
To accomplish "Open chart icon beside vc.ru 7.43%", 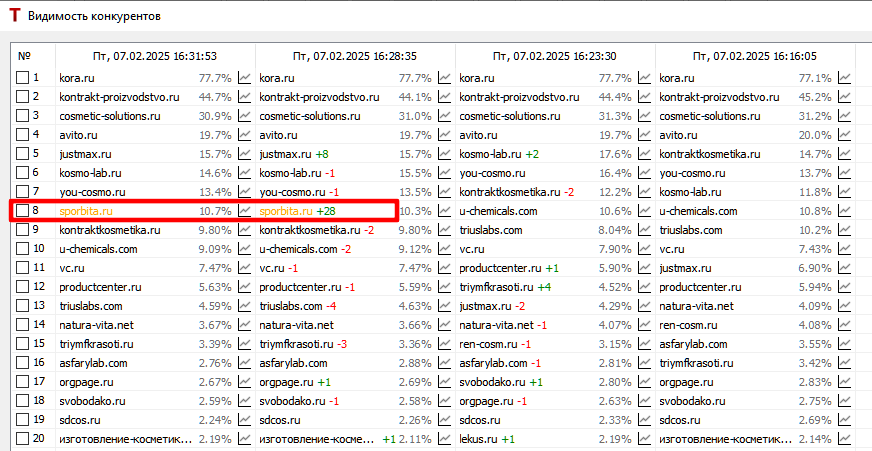I will point(845,249).
